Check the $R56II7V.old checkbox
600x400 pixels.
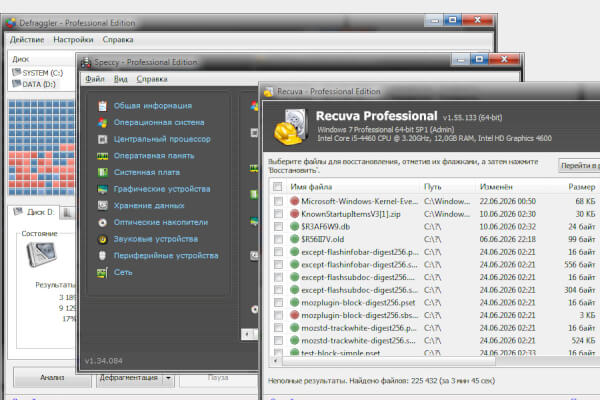[278, 239]
